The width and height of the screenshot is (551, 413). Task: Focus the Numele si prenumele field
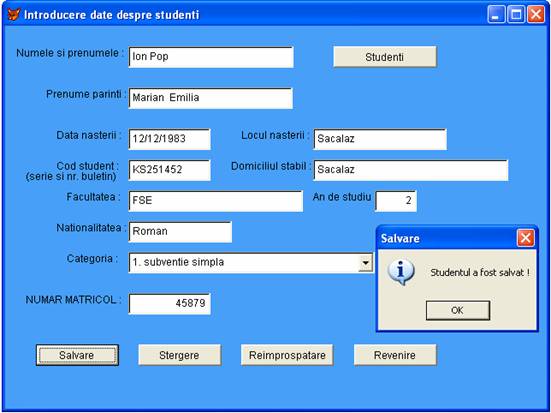(x=211, y=57)
